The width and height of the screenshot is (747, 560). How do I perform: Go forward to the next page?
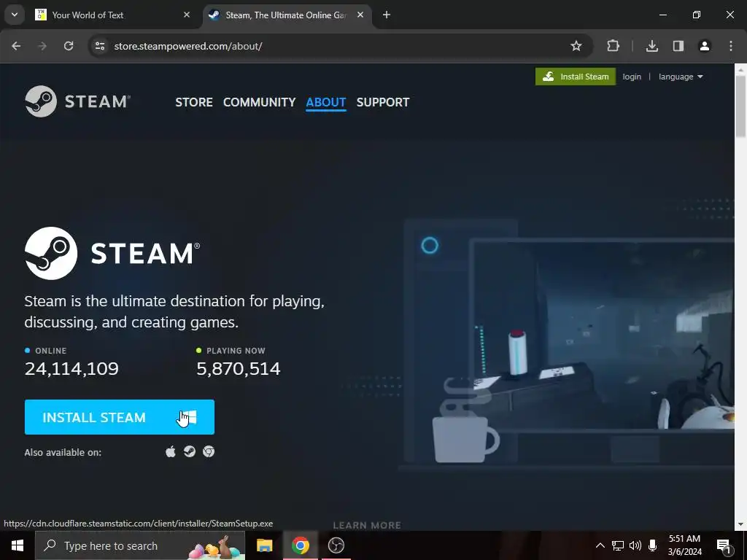(42, 46)
